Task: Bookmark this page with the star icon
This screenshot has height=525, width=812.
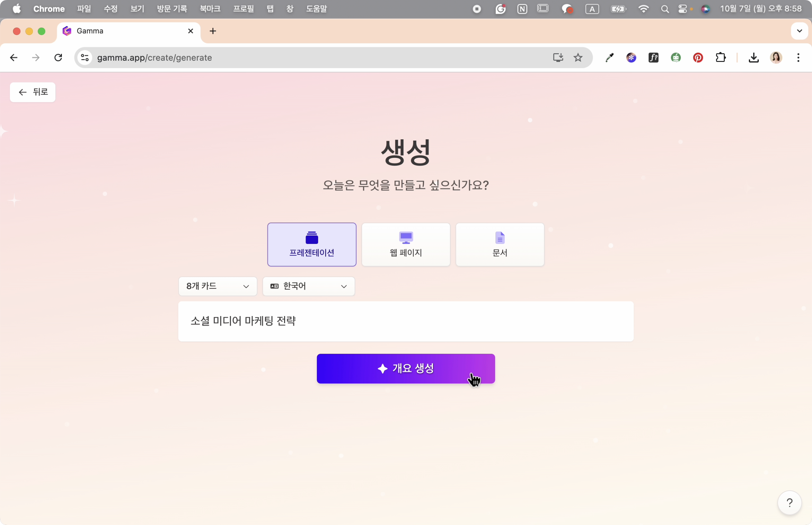Action: [578, 58]
